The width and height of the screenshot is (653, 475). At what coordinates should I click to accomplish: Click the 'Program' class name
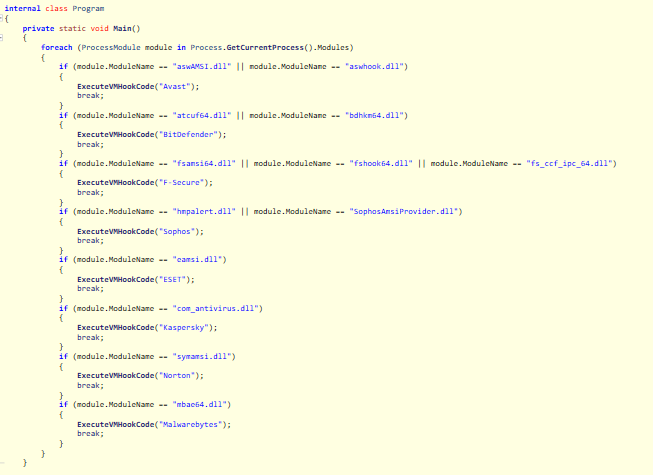coord(88,8)
